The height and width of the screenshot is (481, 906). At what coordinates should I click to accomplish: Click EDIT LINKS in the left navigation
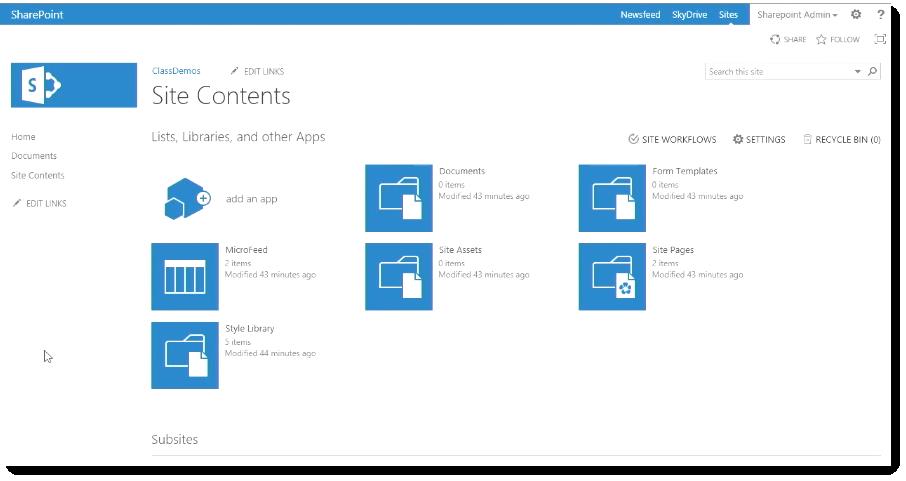click(x=40, y=204)
